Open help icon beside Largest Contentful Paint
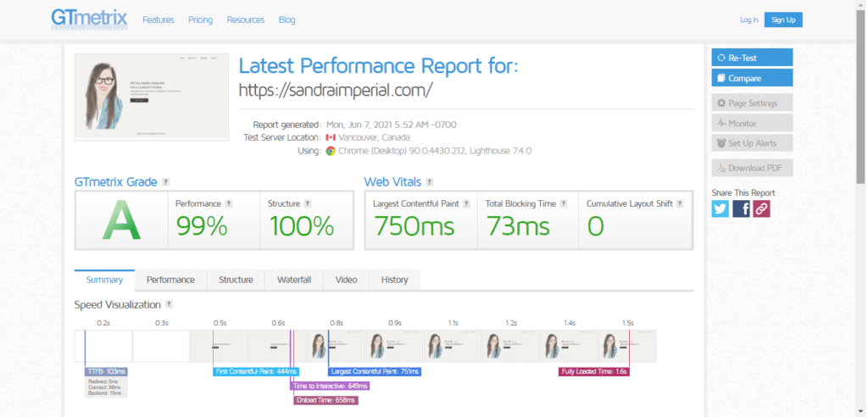868x417 pixels. (466, 203)
